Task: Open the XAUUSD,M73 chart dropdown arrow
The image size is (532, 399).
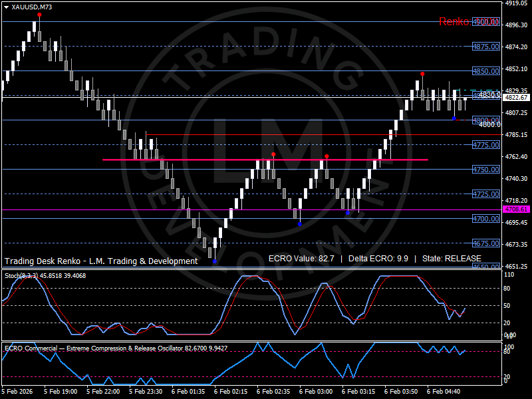Action: [6, 7]
